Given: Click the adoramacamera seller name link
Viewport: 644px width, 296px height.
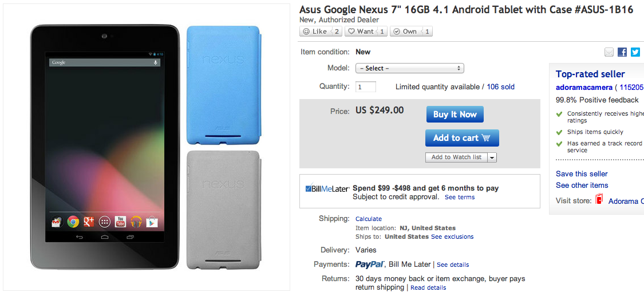Looking at the screenshot, I should pyautogui.click(x=583, y=88).
